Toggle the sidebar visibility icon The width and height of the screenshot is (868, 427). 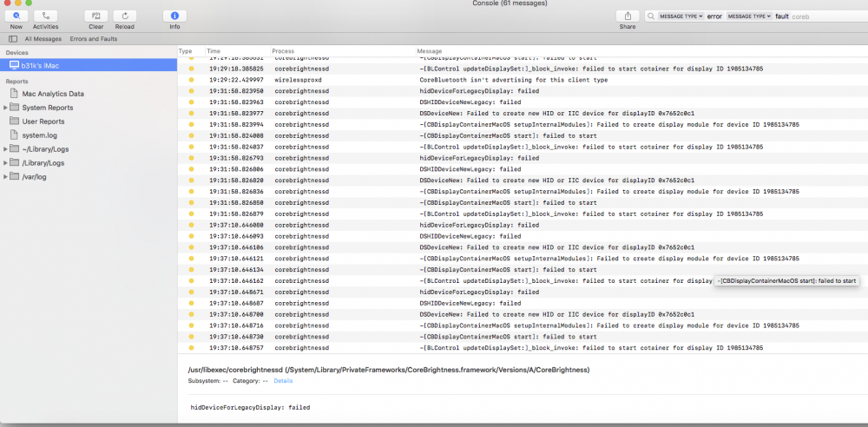[x=13, y=39]
